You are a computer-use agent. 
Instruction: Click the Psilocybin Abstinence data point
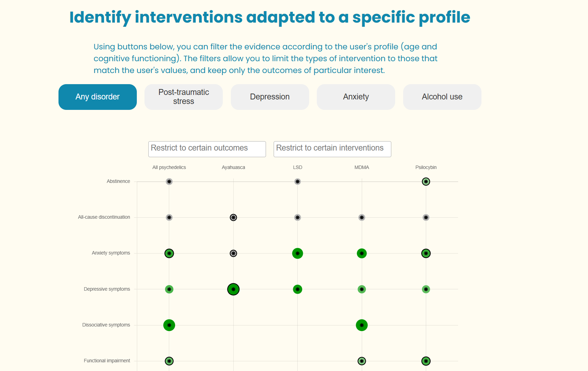pyautogui.click(x=426, y=182)
